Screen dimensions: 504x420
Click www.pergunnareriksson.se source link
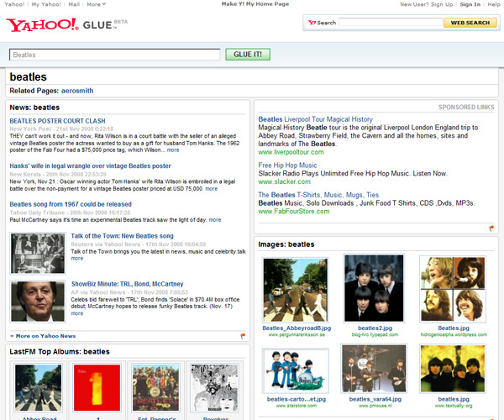pos(297,334)
